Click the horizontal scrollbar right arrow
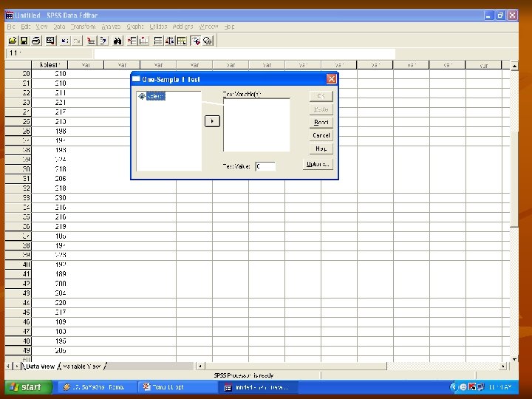Screen dimensions: 532x399 [503, 366]
